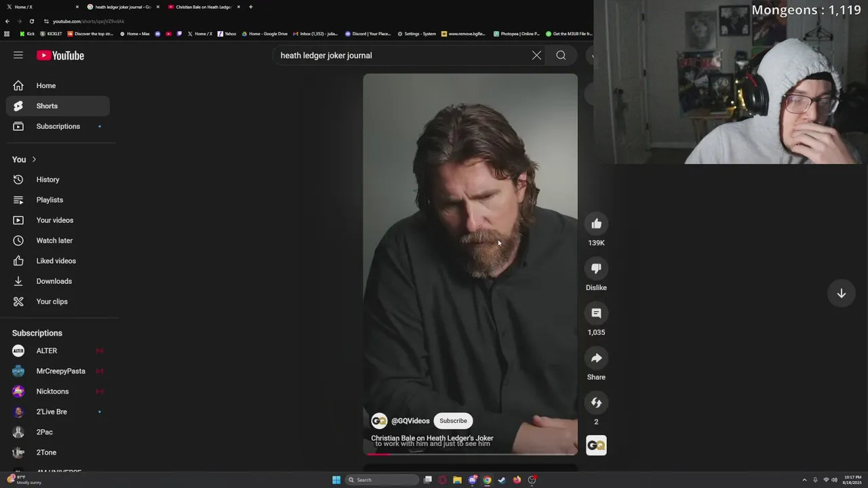Open the taskbar clock showing 10:17 PM

852,480
